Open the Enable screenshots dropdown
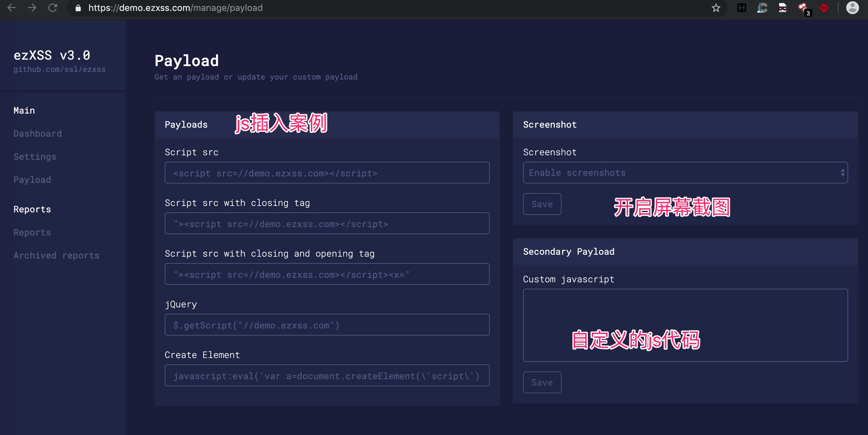The width and height of the screenshot is (868, 435). tap(685, 173)
